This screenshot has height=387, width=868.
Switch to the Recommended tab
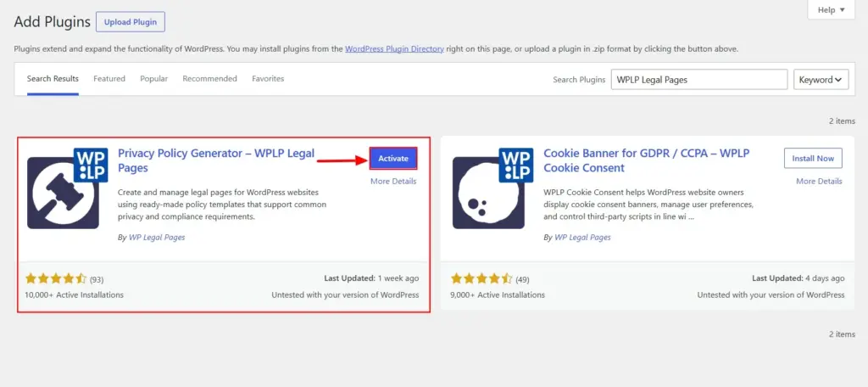pos(210,79)
